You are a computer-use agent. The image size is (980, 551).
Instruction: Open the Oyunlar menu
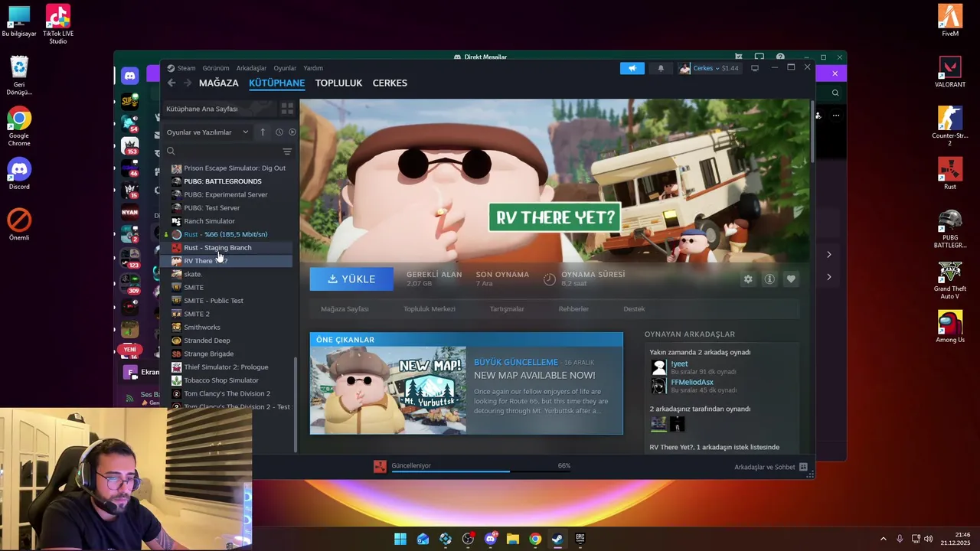[285, 68]
